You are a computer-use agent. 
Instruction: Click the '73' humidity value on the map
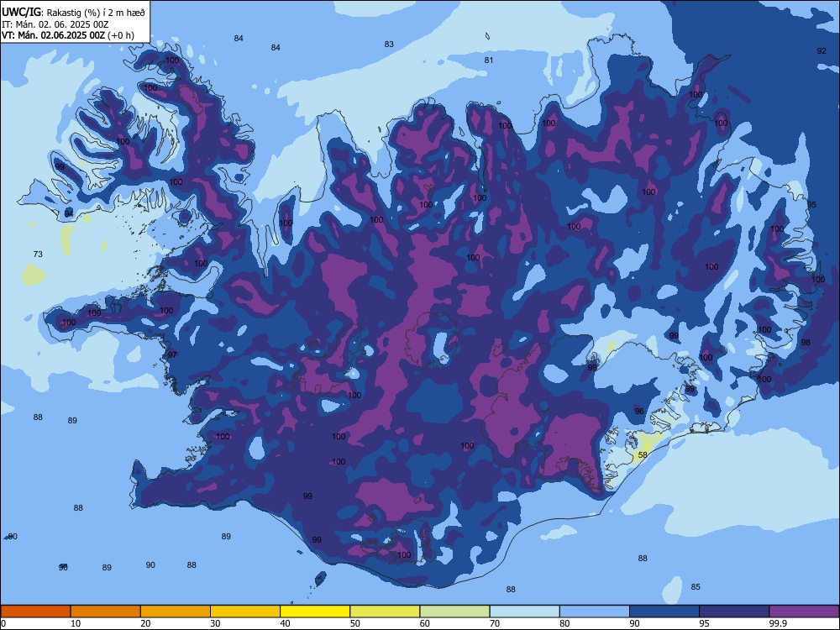(x=38, y=254)
